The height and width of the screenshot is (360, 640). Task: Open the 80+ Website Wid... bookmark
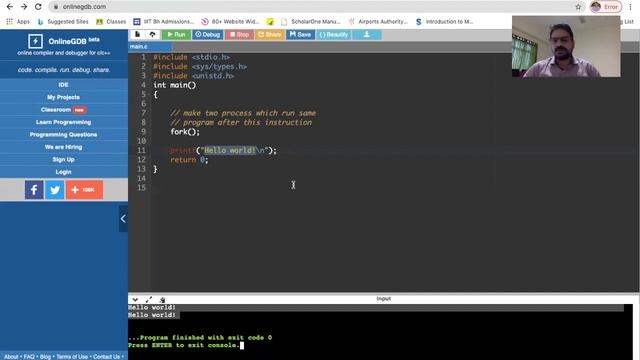tap(230, 22)
